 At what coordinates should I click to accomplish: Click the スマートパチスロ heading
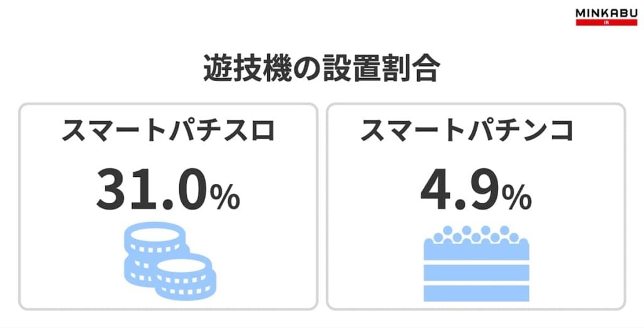(x=169, y=131)
